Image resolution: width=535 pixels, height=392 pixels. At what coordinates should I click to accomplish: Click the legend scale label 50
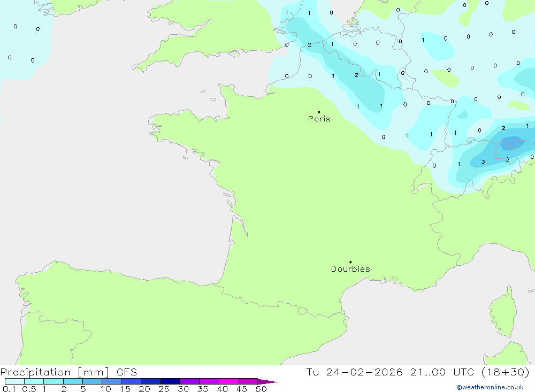tap(261, 389)
